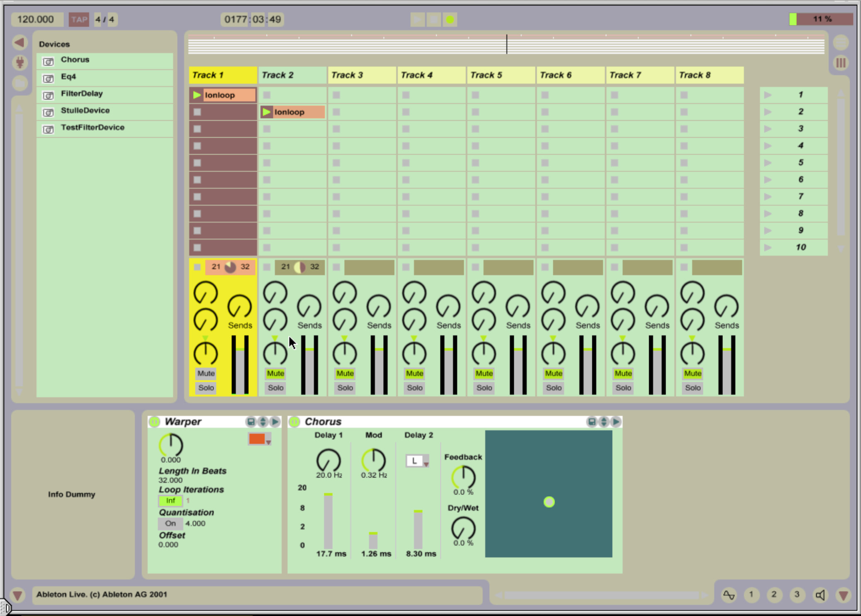Mute Track 1 channel
The width and height of the screenshot is (861, 616).
point(205,373)
